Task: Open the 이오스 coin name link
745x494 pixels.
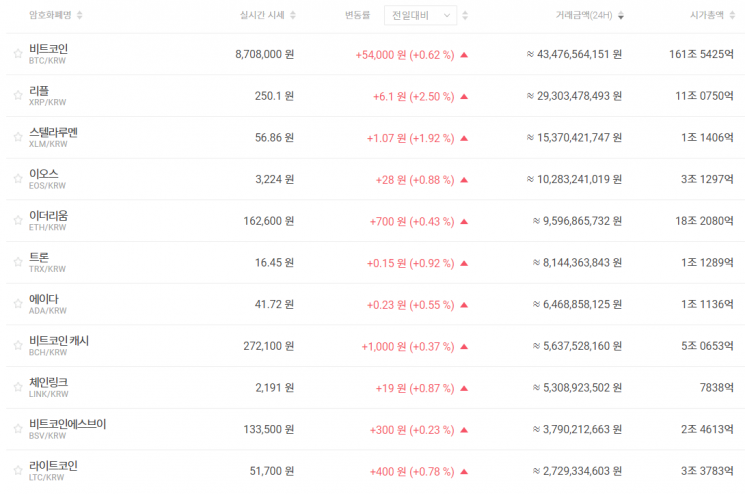Action: pyautogui.click(x=44, y=174)
